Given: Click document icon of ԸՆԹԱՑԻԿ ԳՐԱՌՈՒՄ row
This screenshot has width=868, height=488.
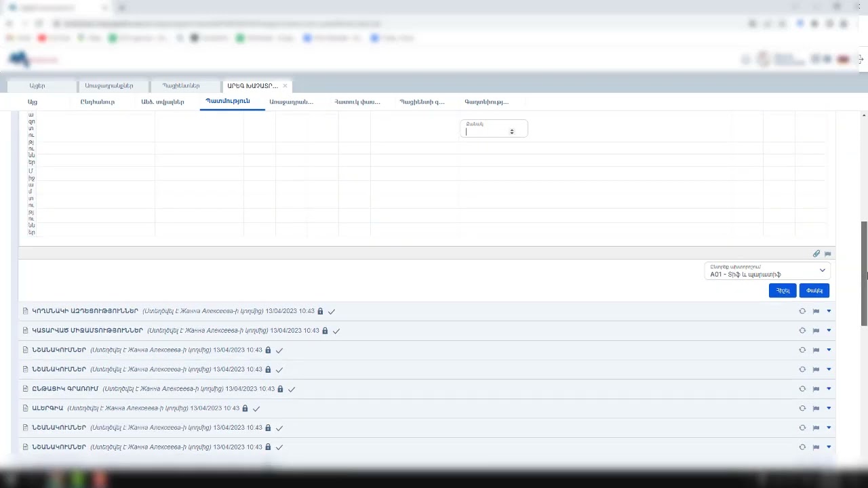Looking at the screenshot, I should [26, 389].
